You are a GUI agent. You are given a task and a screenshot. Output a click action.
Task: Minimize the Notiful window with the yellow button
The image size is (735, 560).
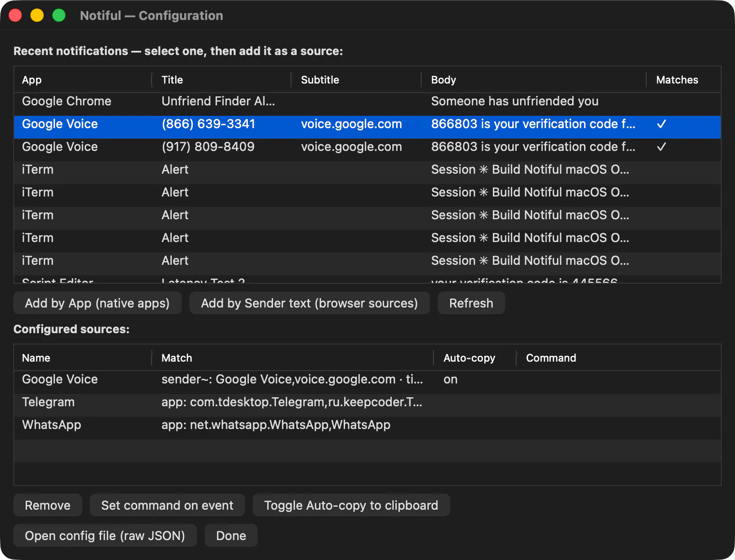click(37, 15)
